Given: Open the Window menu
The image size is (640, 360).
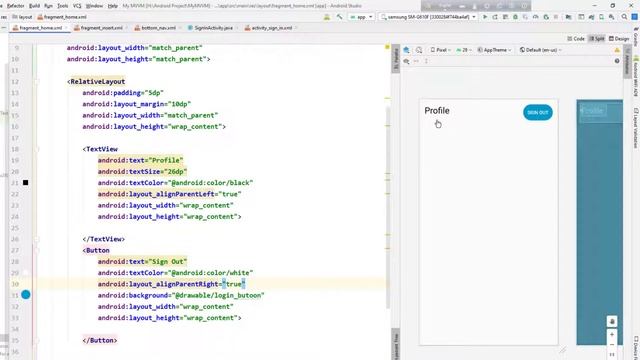Looking at the screenshot, I should pyautogui.click(x=94, y=6).
